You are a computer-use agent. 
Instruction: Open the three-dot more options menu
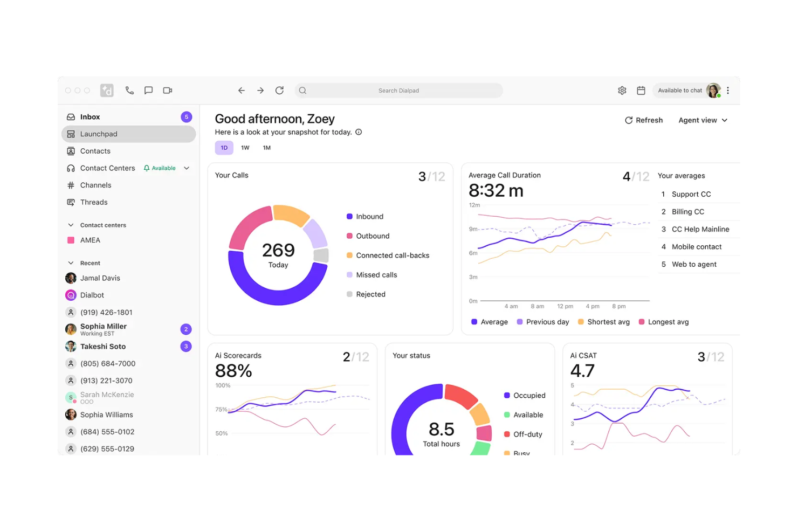click(728, 91)
